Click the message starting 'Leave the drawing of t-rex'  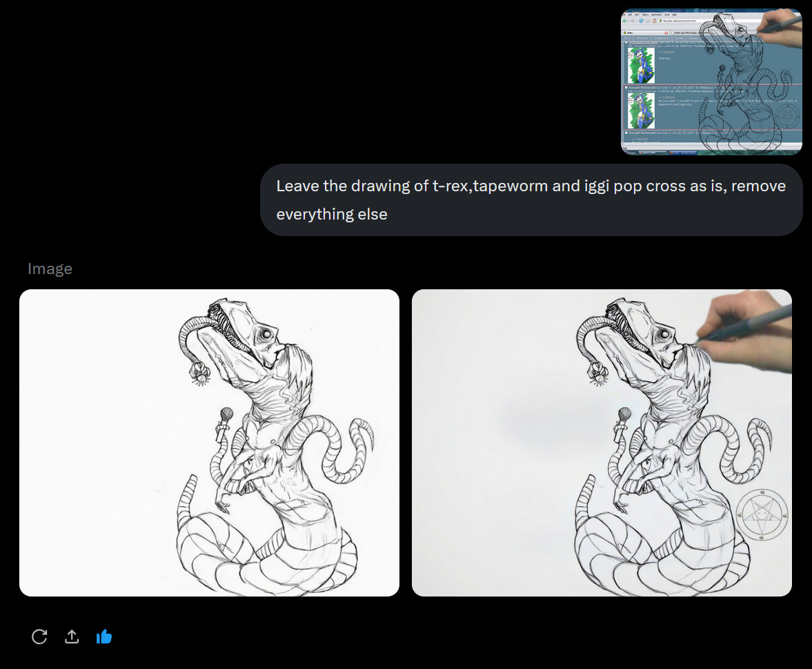[531, 200]
